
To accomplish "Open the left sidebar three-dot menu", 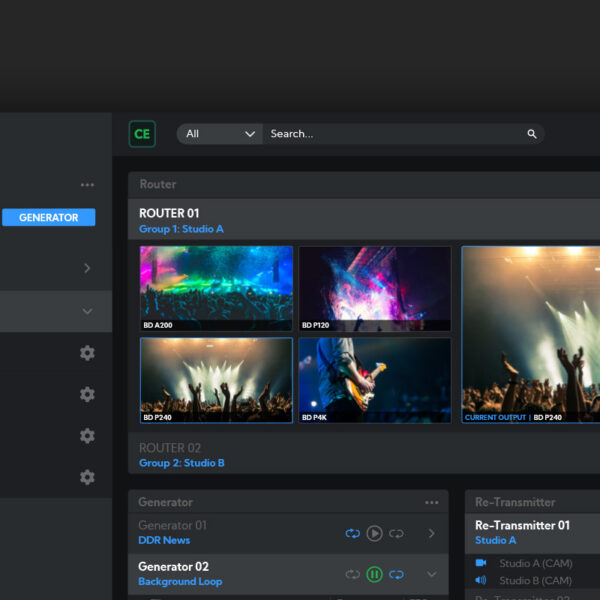I will point(88,185).
